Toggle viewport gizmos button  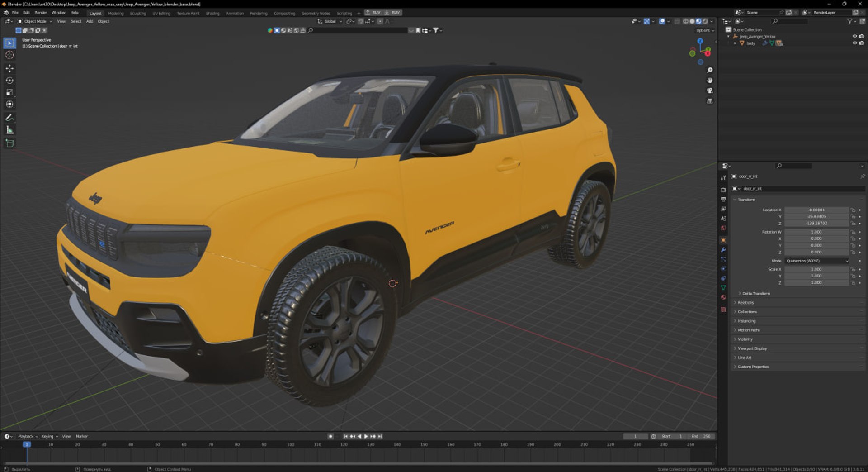click(x=646, y=21)
